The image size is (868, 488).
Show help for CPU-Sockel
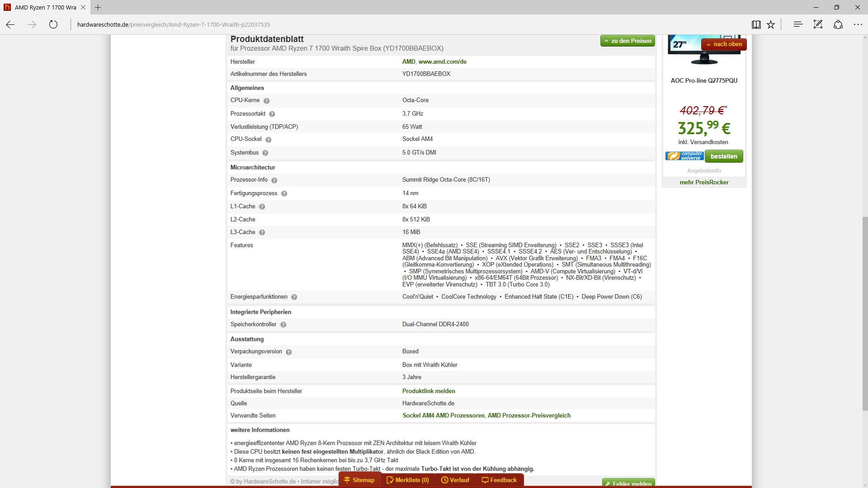point(268,140)
